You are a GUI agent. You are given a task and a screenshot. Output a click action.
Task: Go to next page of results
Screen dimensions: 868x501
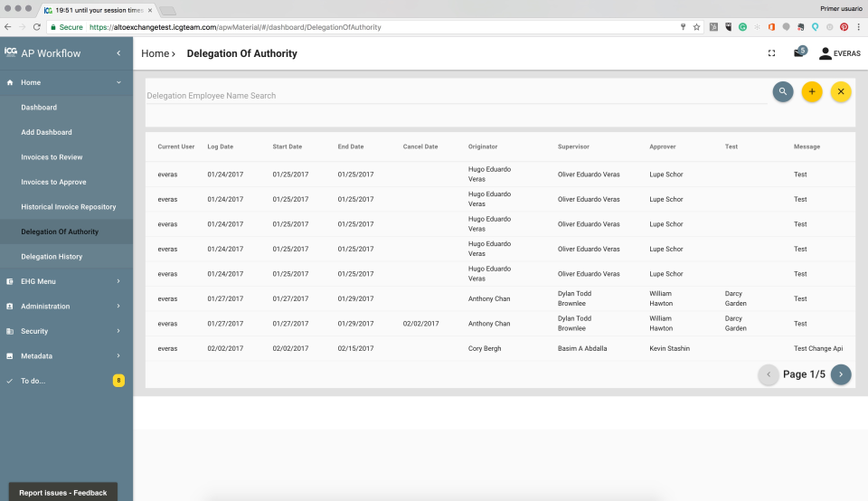click(x=840, y=374)
